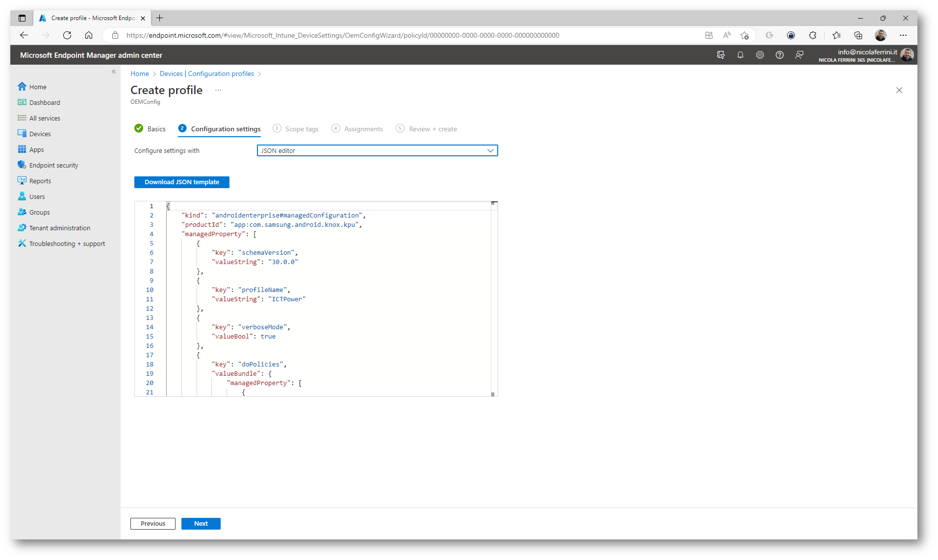
Task: Toggle Read aloud in the address bar
Action: [x=727, y=35]
